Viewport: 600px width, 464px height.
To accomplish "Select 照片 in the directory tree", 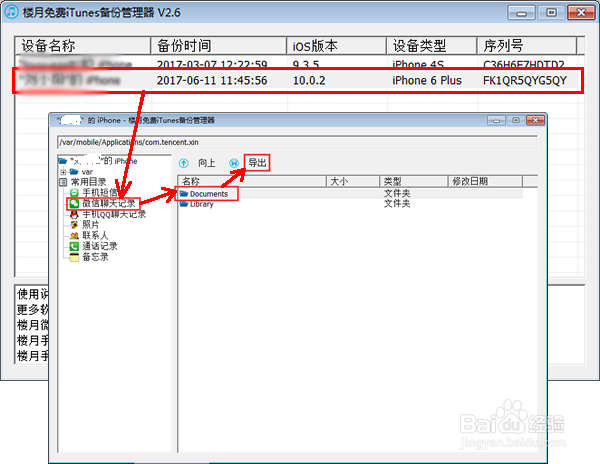I will [x=91, y=225].
